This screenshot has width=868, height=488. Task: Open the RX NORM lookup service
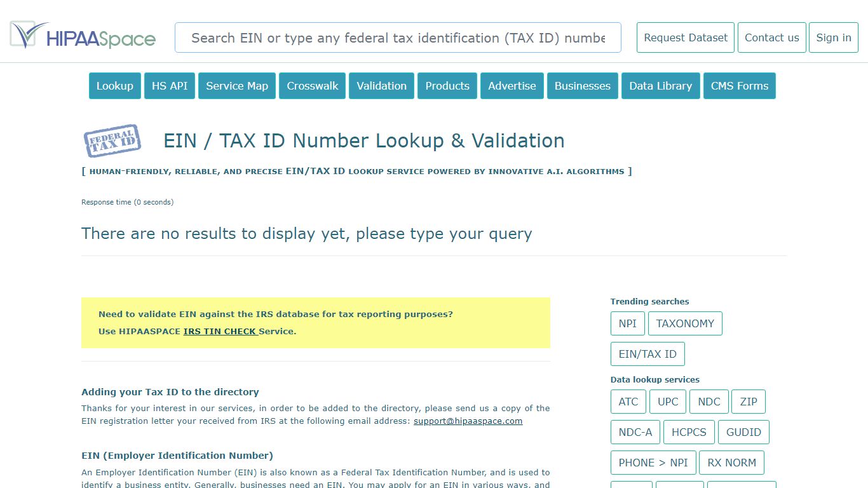coord(732,463)
